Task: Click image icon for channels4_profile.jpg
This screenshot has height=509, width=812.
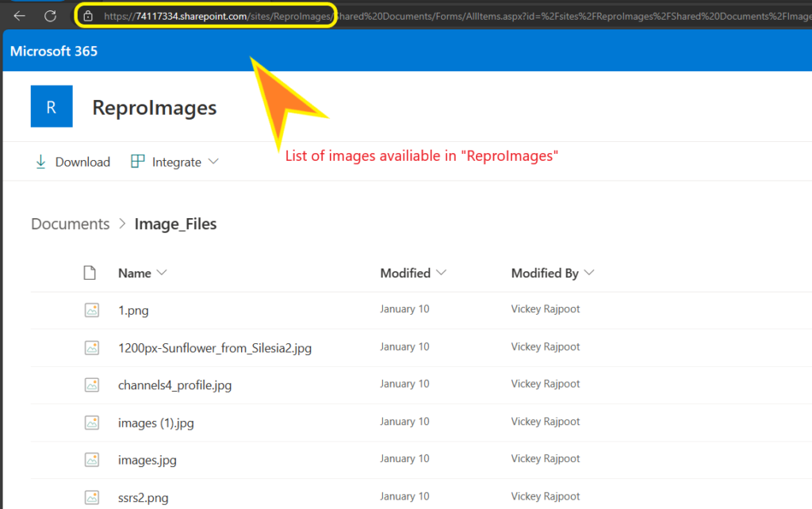Action: 92,385
